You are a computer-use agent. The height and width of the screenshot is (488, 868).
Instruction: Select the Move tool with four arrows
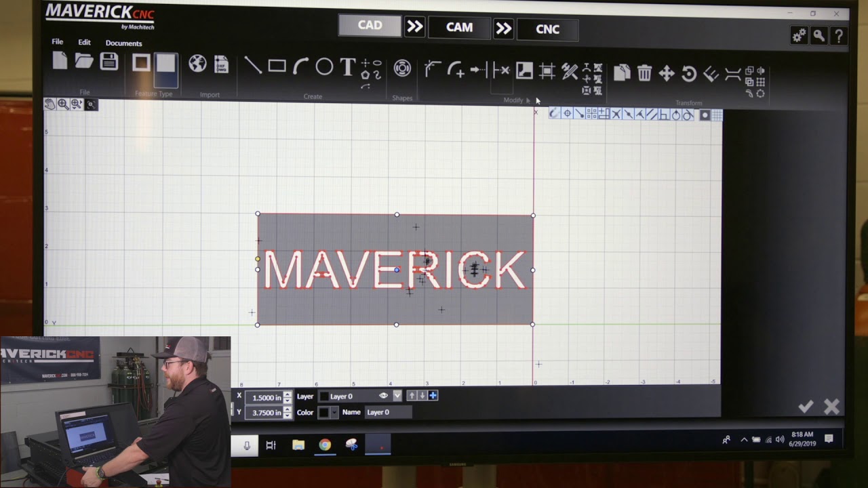tap(667, 73)
